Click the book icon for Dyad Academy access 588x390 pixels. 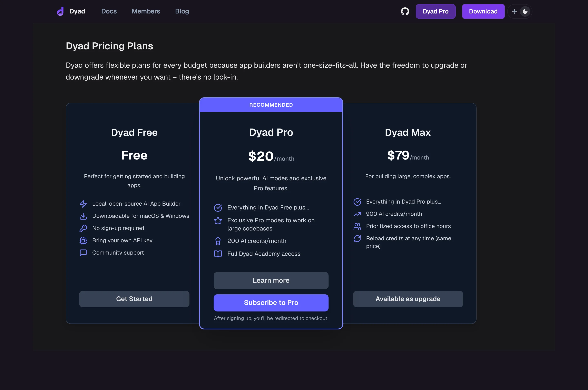click(218, 254)
